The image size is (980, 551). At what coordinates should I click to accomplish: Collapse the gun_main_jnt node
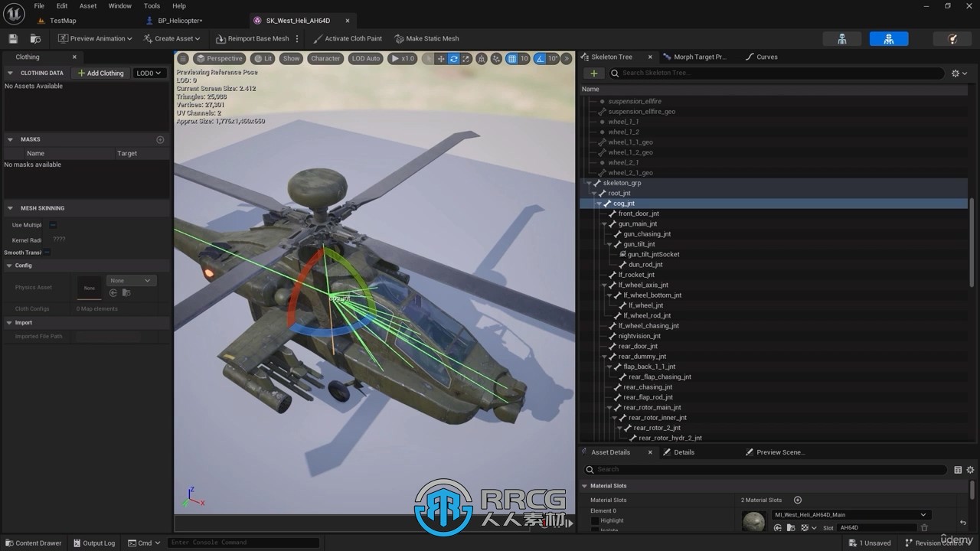pos(603,224)
